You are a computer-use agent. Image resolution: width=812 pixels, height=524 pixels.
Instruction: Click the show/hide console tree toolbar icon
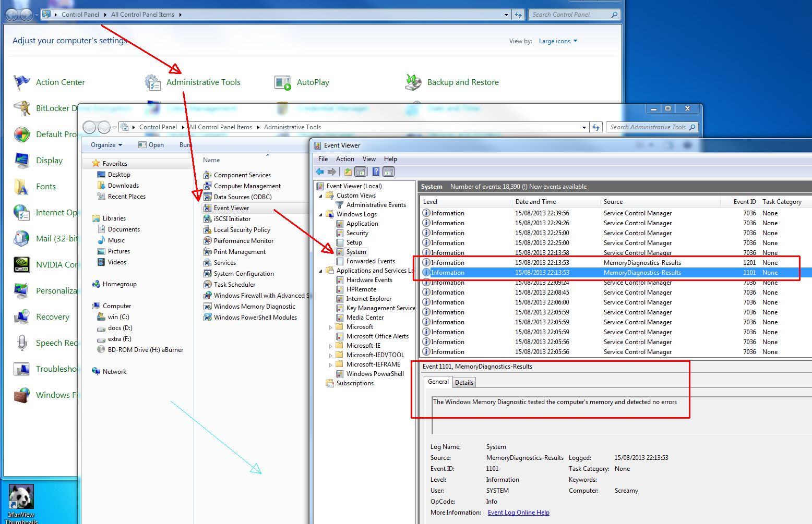point(360,172)
